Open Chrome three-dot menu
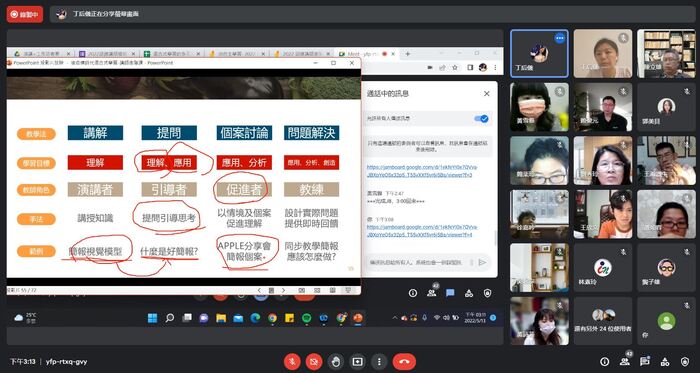Viewport: 700px width, 373px height. click(495, 67)
